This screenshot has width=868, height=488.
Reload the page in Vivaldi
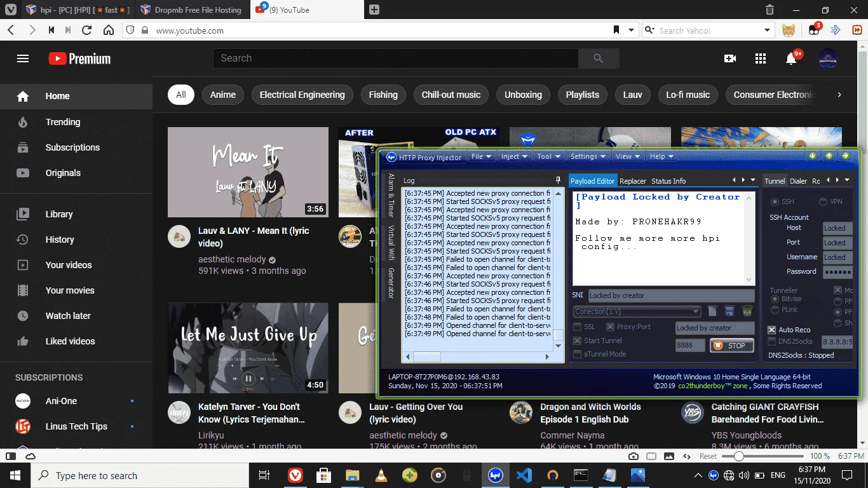pyautogui.click(x=87, y=30)
